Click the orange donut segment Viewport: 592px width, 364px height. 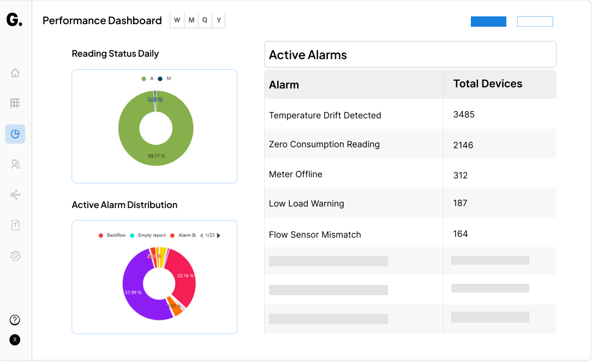click(175, 307)
